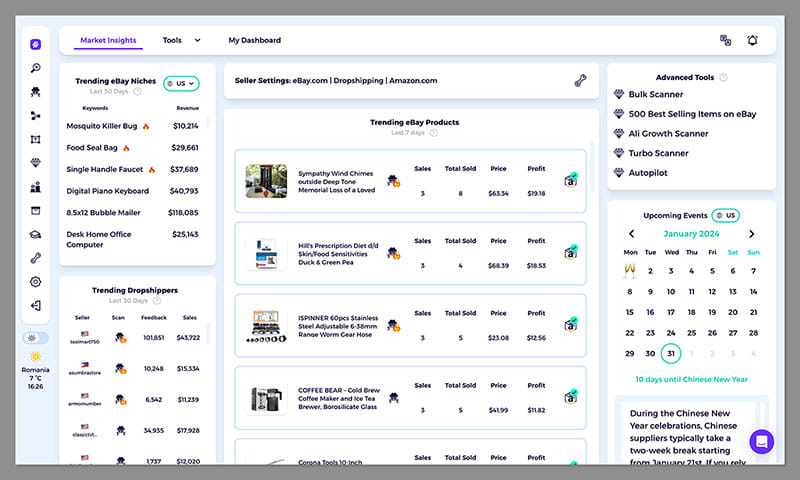The image size is (800, 480).
Task: Open title builder frame icon in sidebar
Action: pyautogui.click(x=35, y=139)
